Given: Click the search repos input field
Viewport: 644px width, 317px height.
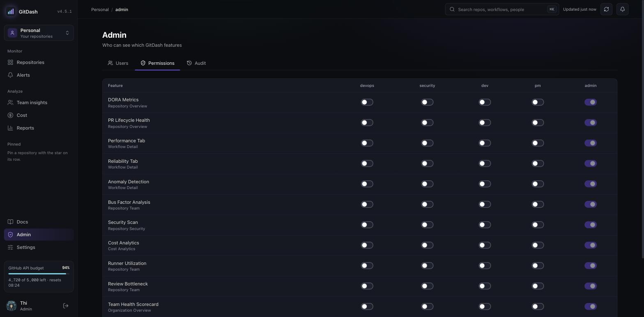Looking at the screenshot, I should [502, 9].
